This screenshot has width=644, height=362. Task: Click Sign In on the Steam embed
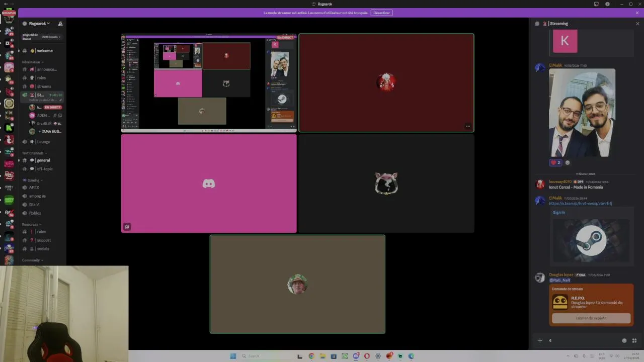click(x=559, y=212)
